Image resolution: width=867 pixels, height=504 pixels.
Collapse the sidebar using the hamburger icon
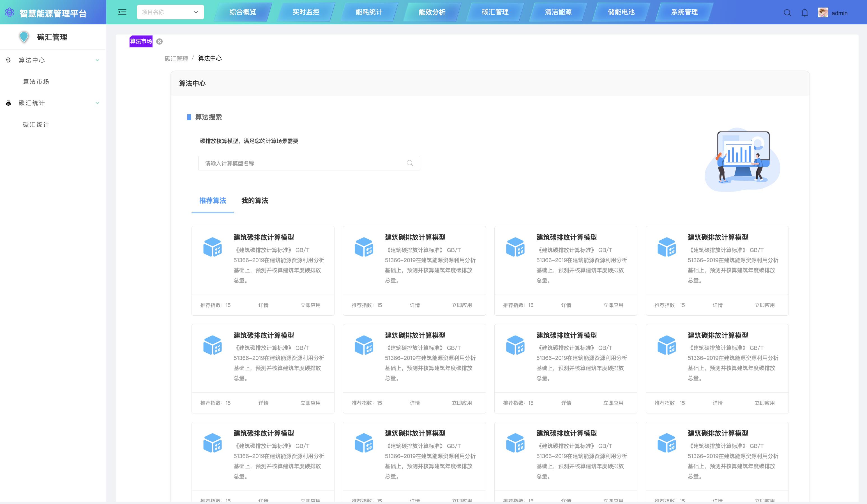(122, 12)
